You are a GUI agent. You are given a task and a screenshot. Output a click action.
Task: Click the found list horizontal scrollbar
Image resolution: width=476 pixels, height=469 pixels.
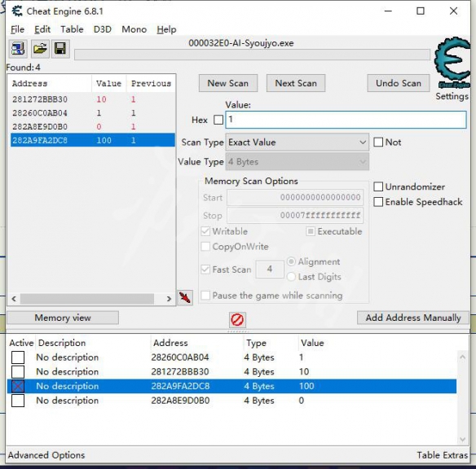coord(87,299)
